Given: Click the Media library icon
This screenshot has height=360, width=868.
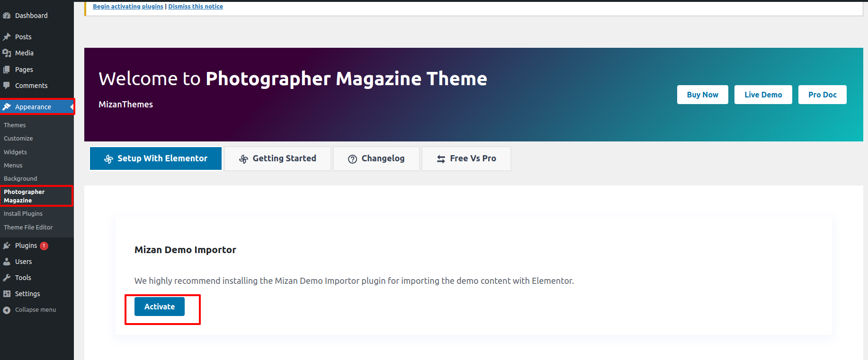Looking at the screenshot, I should (x=7, y=53).
